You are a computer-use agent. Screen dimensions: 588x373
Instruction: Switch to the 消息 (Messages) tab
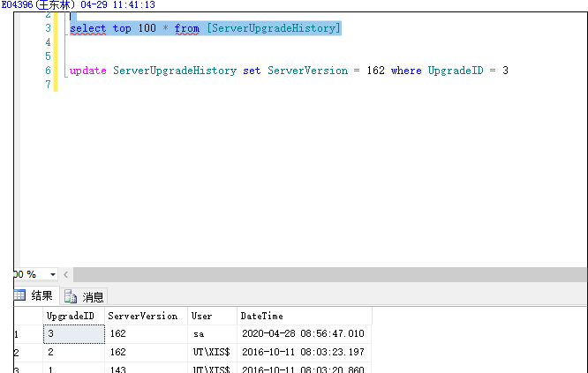click(x=84, y=297)
